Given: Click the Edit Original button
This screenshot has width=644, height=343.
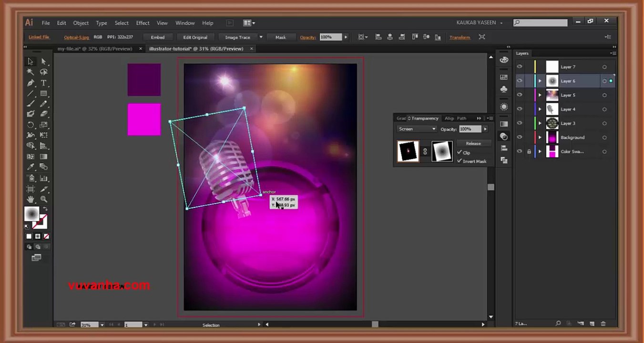Looking at the screenshot, I should (195, 37).
